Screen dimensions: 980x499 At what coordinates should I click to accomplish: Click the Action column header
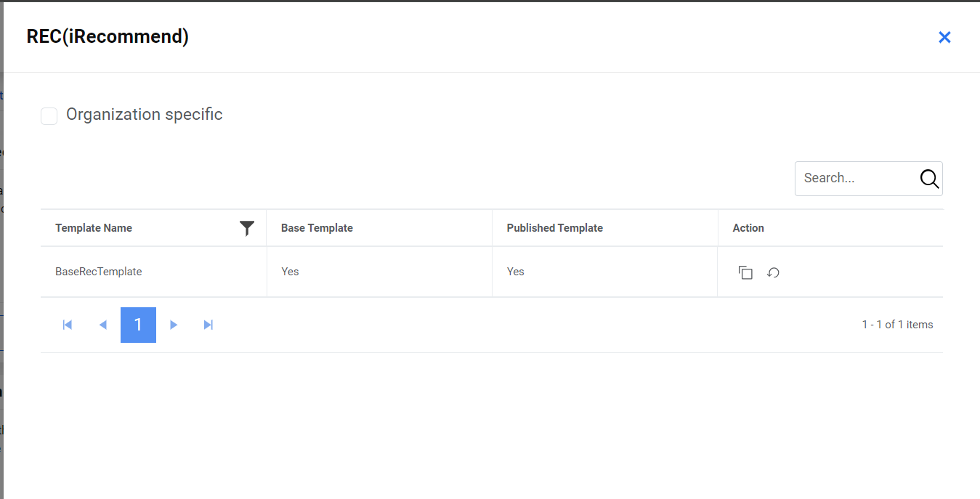(748, 228)
